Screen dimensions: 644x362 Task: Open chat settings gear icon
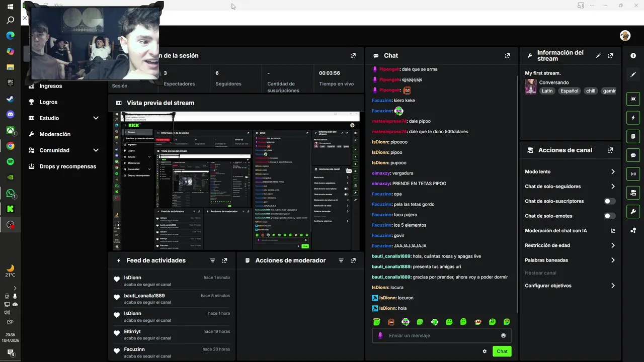[x=485, y=351]
